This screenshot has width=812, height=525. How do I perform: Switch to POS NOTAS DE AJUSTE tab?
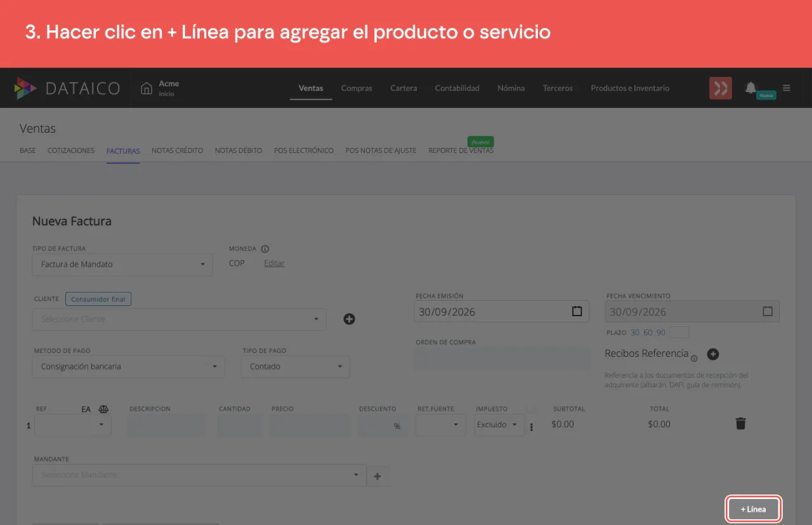pyautogui.click(x=381, y=150)
